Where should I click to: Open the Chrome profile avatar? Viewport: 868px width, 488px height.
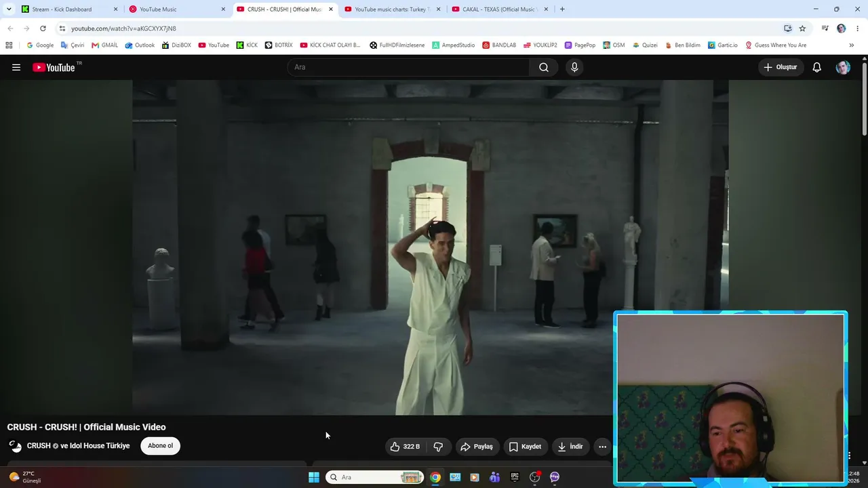(841, 28)
